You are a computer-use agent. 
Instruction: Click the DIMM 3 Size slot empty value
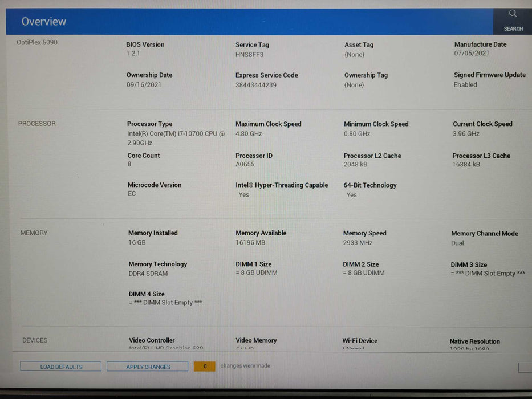click(488, 274)
